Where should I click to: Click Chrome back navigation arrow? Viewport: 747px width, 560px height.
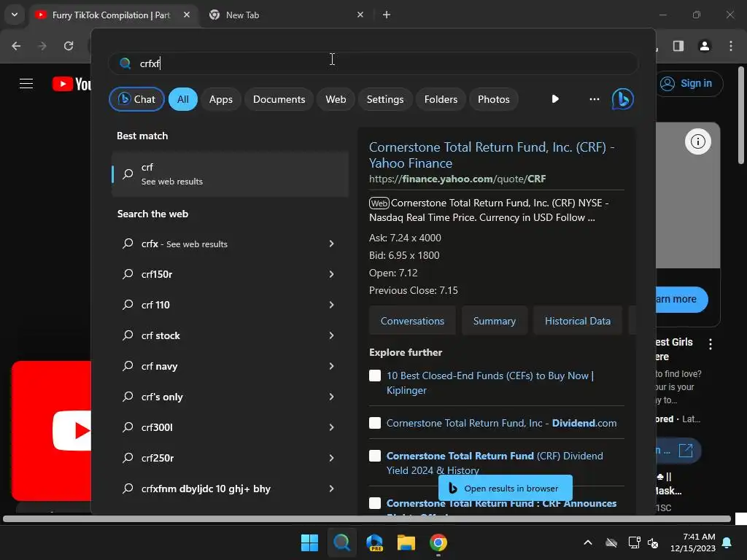point(16,46)
